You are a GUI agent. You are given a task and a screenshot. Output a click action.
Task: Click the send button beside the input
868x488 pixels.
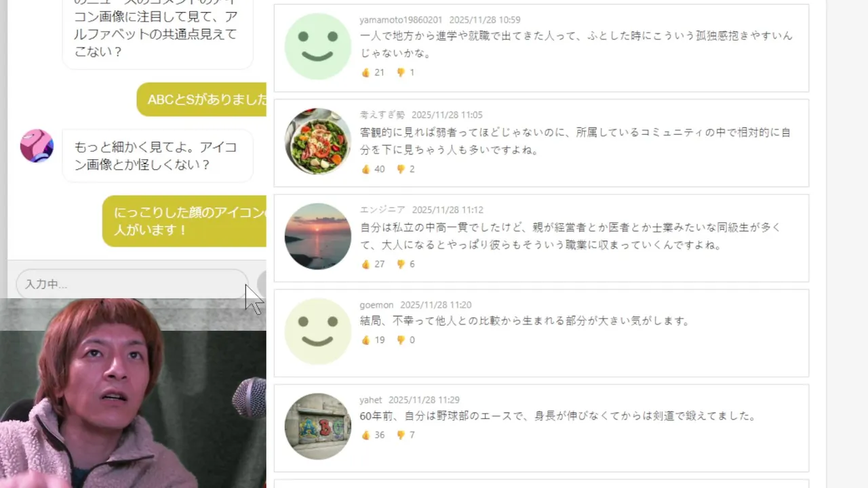coord(262,284)
